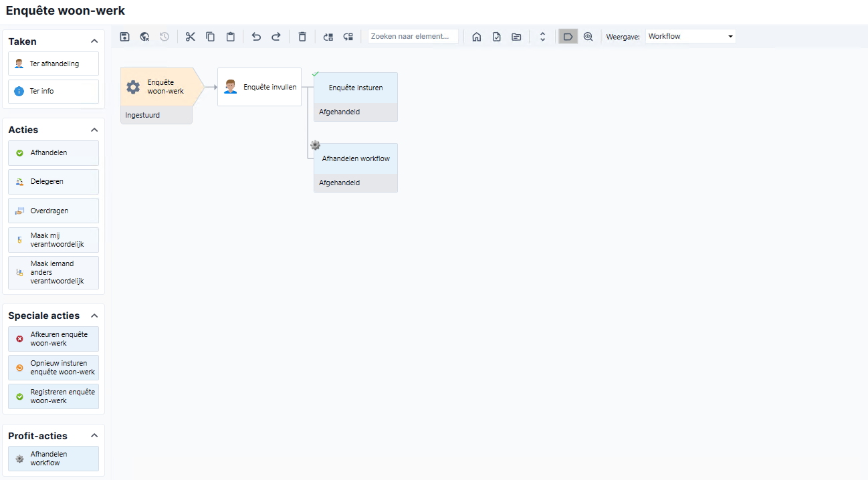Click the copy icon in the toolbar

coord(211,37)
